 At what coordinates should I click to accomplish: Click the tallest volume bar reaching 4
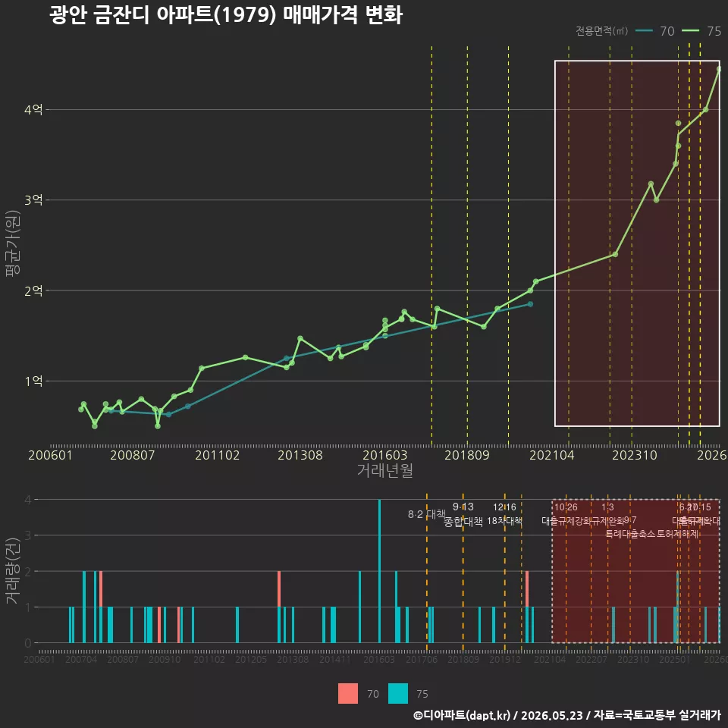(379, 571)
